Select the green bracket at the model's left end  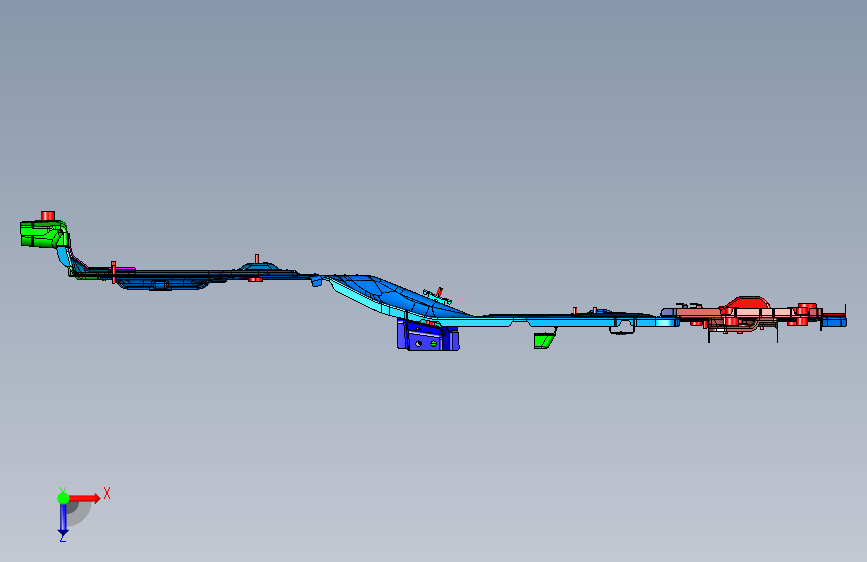click(44, 233)
